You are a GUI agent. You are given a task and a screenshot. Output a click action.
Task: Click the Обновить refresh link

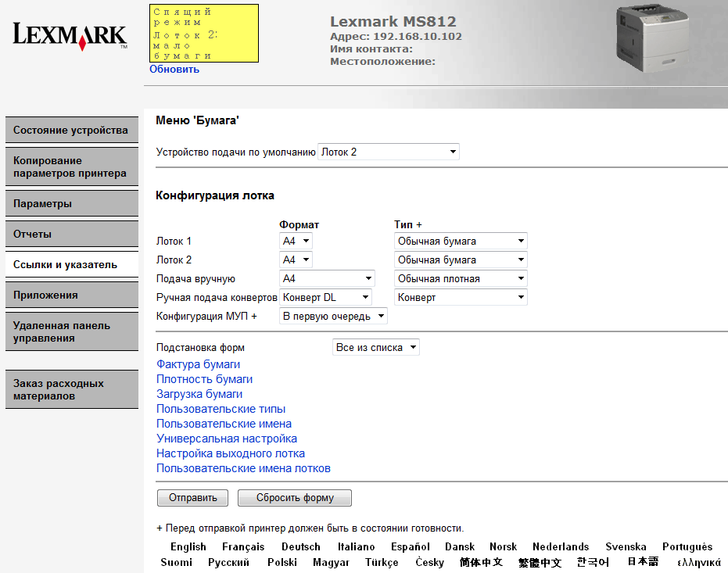174,69
